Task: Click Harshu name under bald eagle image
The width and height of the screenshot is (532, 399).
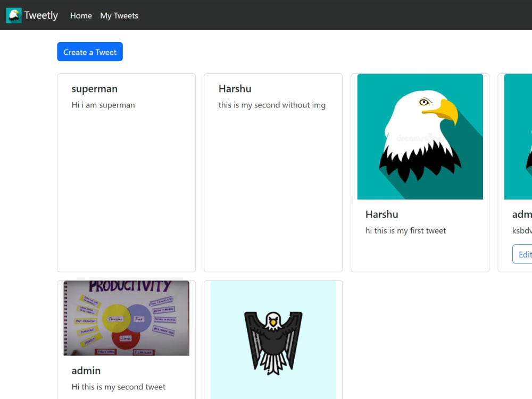Action: tap(381, 214)
